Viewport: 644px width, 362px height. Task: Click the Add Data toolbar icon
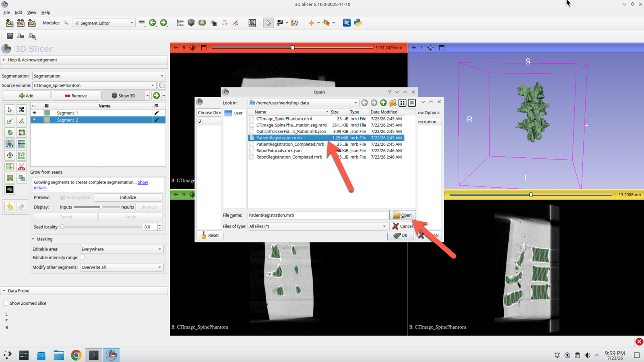[9, 23]
